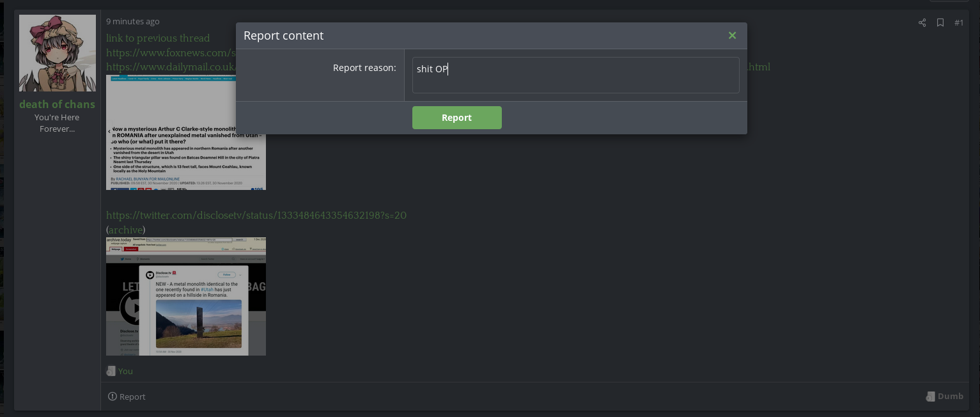Screen dimensions: 980x417
Task: Open the 'archive' link
Action: tap(125, 230)
